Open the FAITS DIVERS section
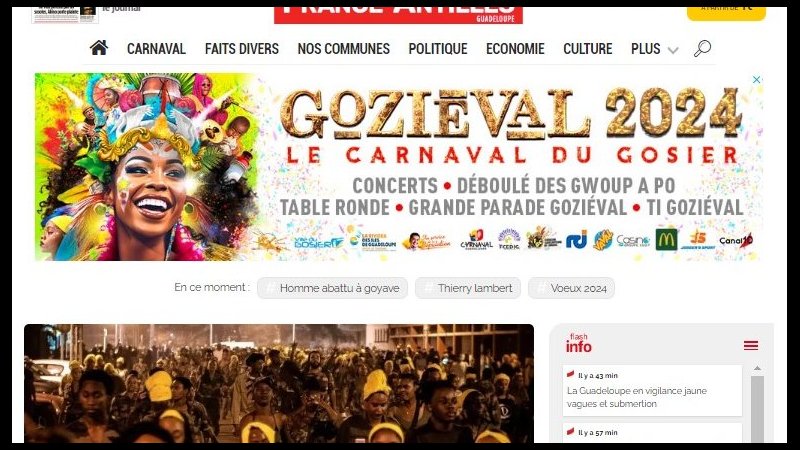 (242, 49)
